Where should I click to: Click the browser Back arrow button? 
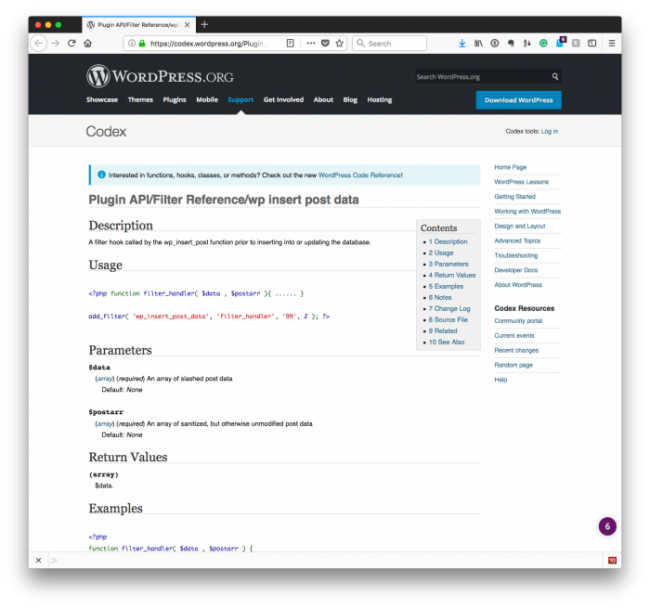click(39, 44)
